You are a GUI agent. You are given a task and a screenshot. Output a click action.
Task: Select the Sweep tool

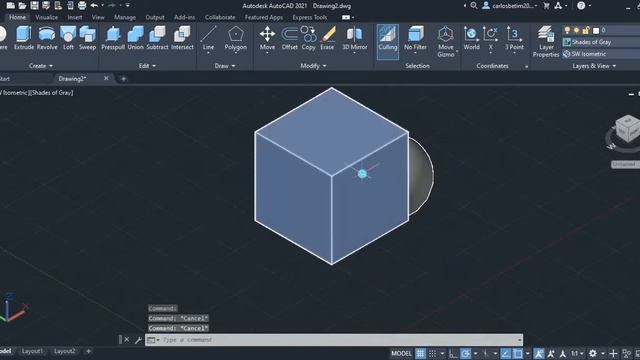coord(87,38)
